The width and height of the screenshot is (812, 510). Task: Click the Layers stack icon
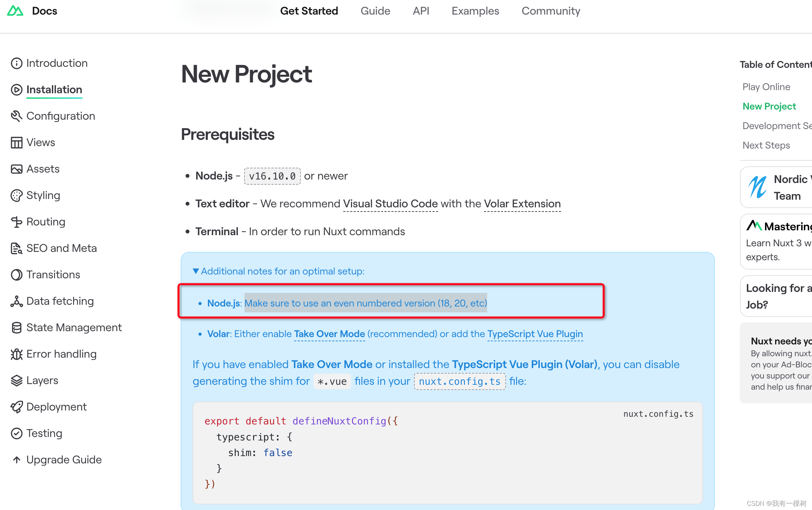16,381
